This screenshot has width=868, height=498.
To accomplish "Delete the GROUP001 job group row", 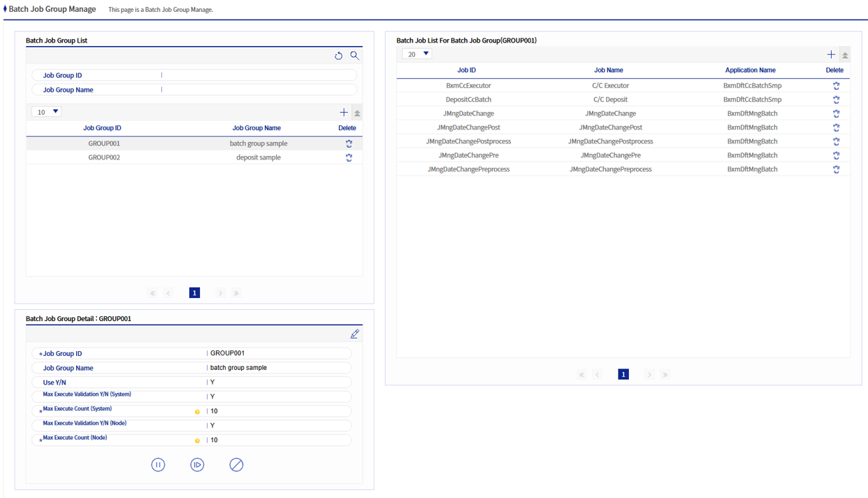I will (349, 143).
